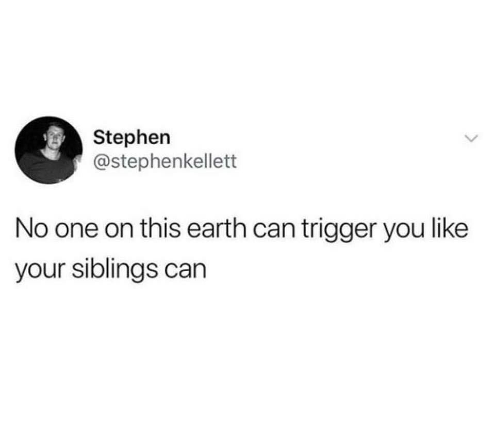Open Stephen's circular profile picture

(48, 150)
